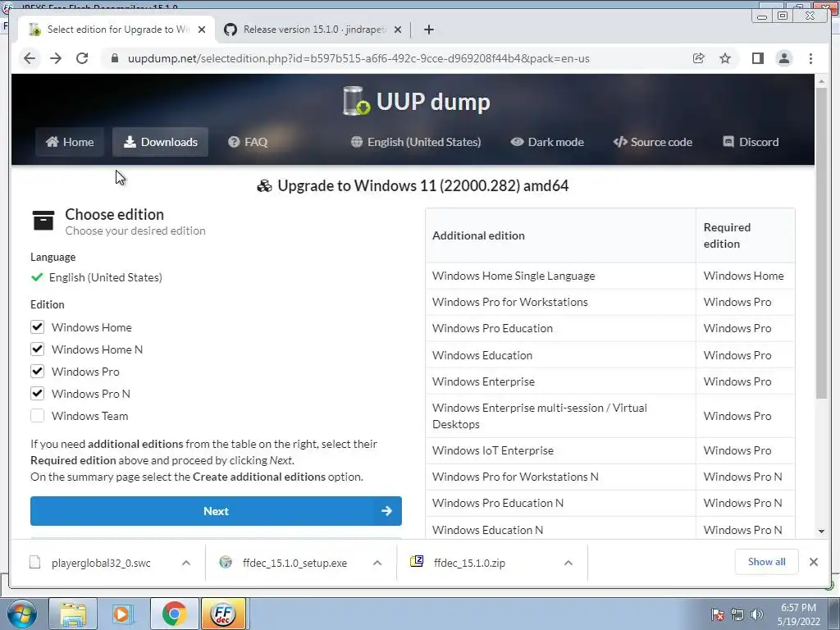Switch to FFDec app in the taskbar
The height and width of the screenshot is (630, 840).
(x=223, y=614)
